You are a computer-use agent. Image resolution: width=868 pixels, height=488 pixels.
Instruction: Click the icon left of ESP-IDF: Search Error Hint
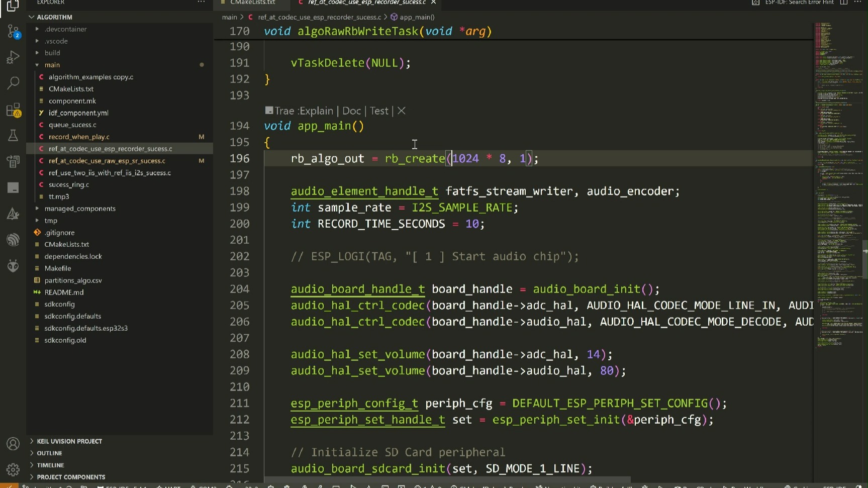tap(755, 3)
